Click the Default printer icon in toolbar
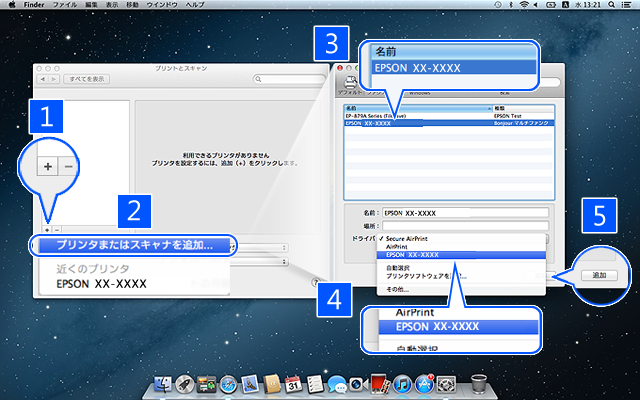The height and width of the screenshot is (400, 640). coord(351,84)
